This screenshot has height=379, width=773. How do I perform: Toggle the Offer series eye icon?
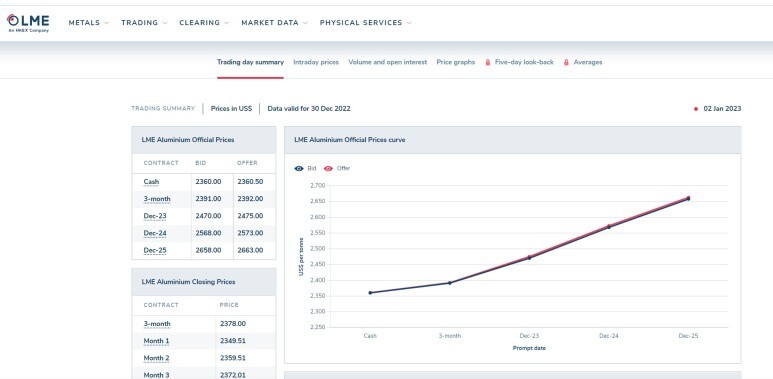pos(328,169)
